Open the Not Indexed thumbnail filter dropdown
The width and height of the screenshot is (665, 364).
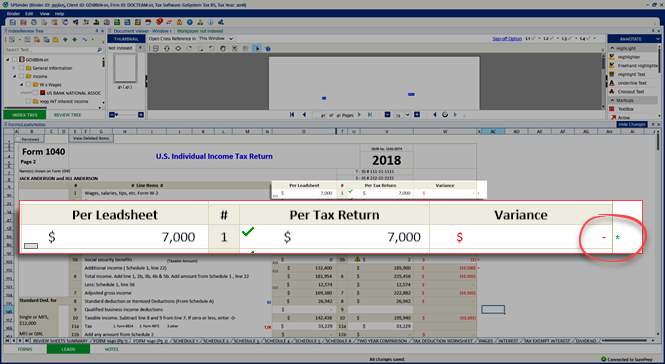point(140,48)
